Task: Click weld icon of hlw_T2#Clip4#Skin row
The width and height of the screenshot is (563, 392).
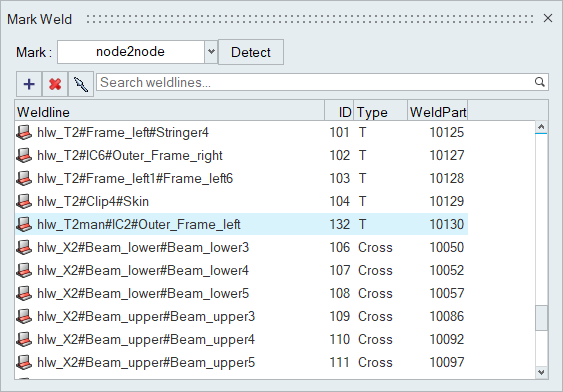Action: point(24,201)
